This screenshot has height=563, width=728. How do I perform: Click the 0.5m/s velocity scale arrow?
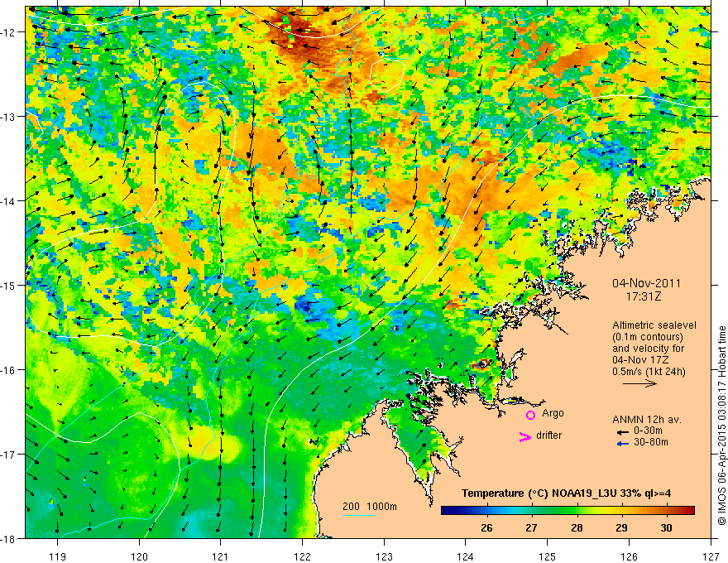click(x=639, y=383)
